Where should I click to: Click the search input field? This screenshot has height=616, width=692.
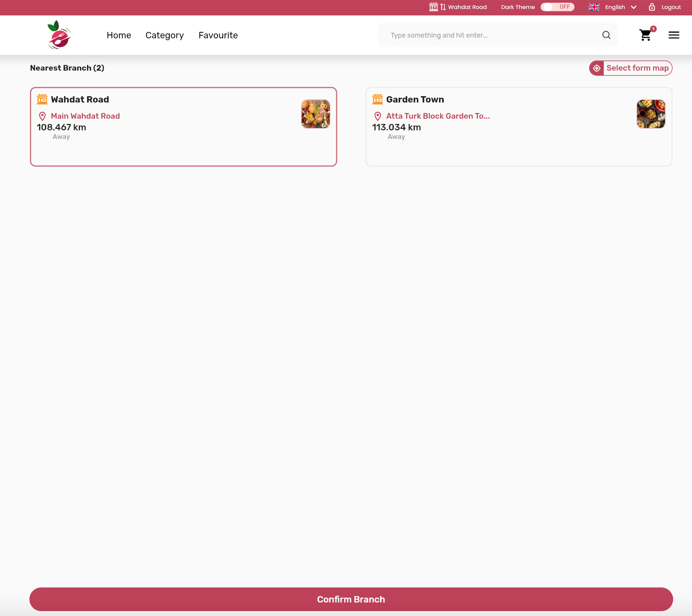[x=483, y=35]
